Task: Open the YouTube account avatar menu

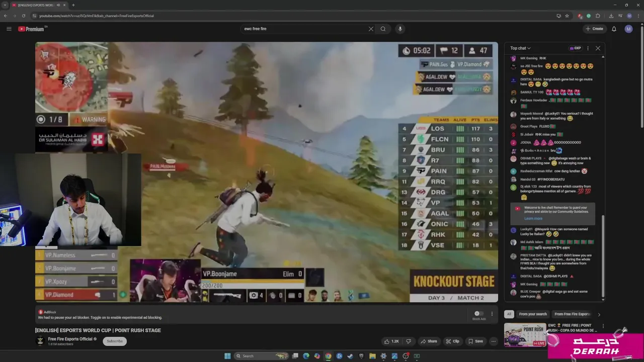Action: pyautogui.click(x=628, y=29)
